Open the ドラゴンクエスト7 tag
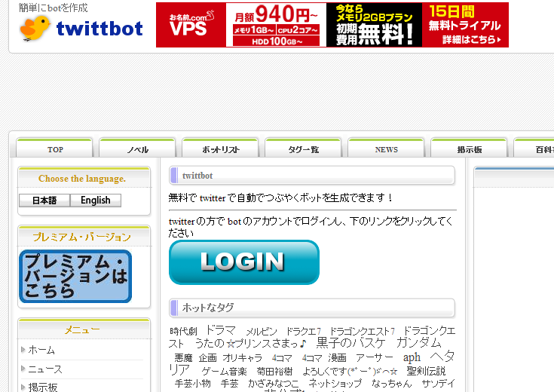 [x=362, y=332]
